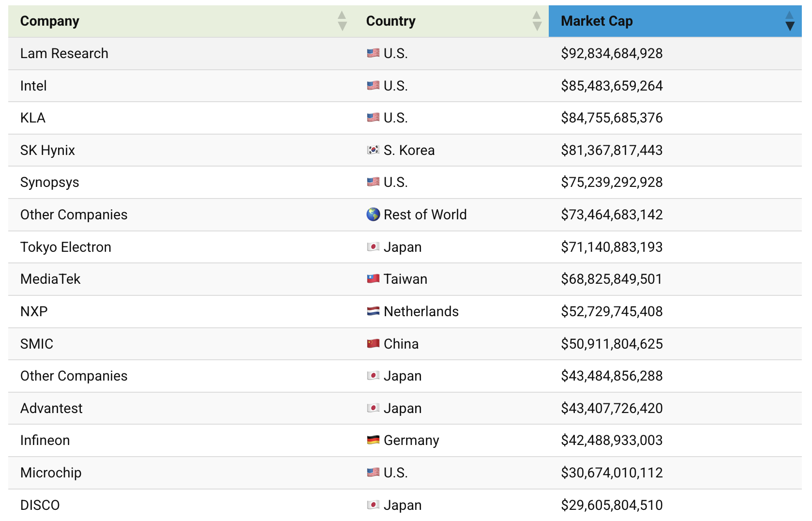Screen dimensions: 812x521
Task: Click market cap value $42,488,933,003
Action: (x=612, y=440)
